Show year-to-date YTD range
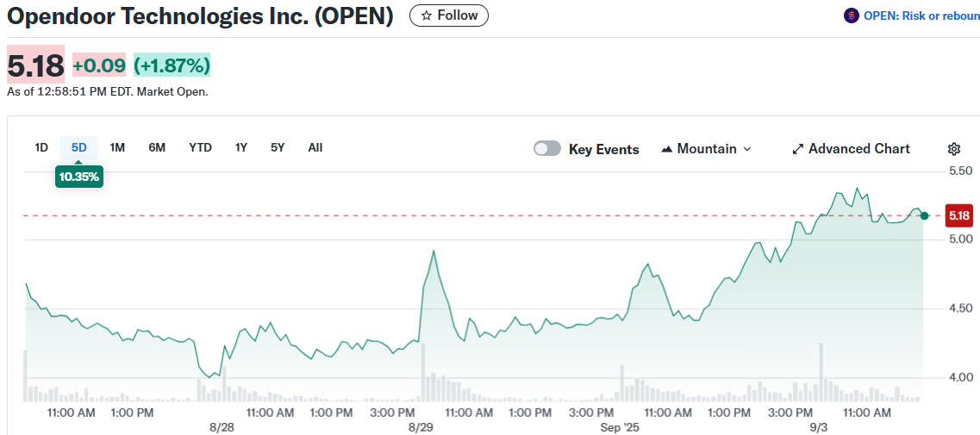The height and width of the screenshot is (435, 980). tap(201, 148)
